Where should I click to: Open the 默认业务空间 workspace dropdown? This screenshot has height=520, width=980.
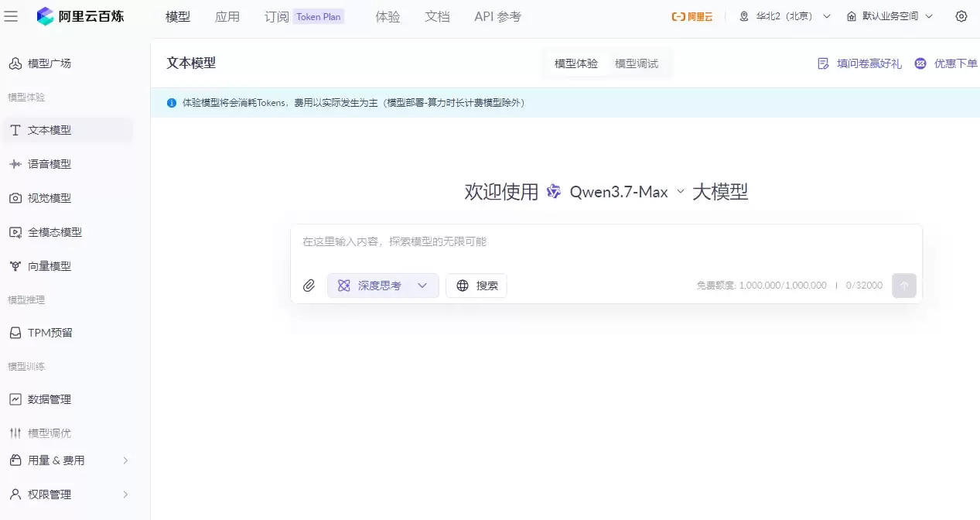[890, 16]
